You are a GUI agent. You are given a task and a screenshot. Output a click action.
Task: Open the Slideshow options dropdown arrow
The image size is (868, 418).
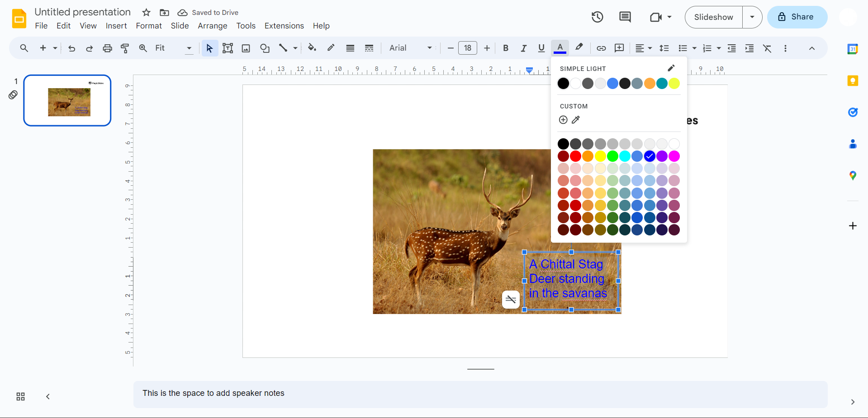[752, 17]
